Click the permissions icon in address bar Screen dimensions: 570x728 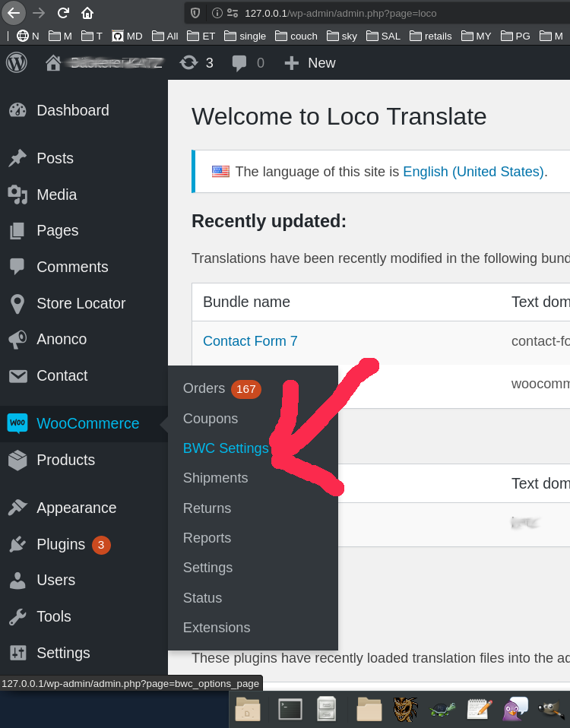coord(233,13)
